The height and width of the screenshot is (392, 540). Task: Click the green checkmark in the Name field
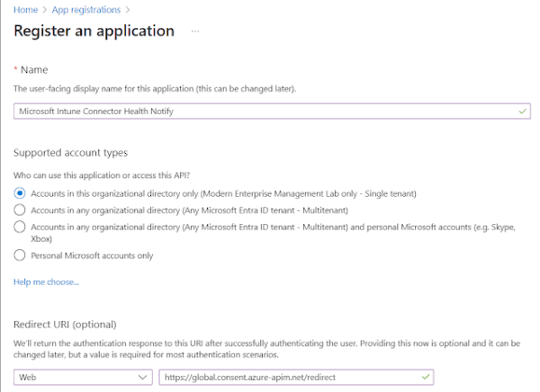pyautogui.click(x=524, y=111)
